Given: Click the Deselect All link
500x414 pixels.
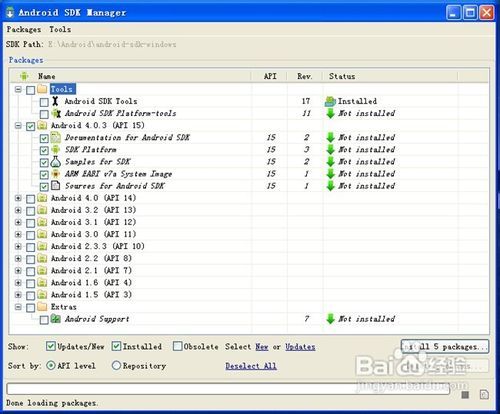Looking at the screenshot, I should point(251,366).
